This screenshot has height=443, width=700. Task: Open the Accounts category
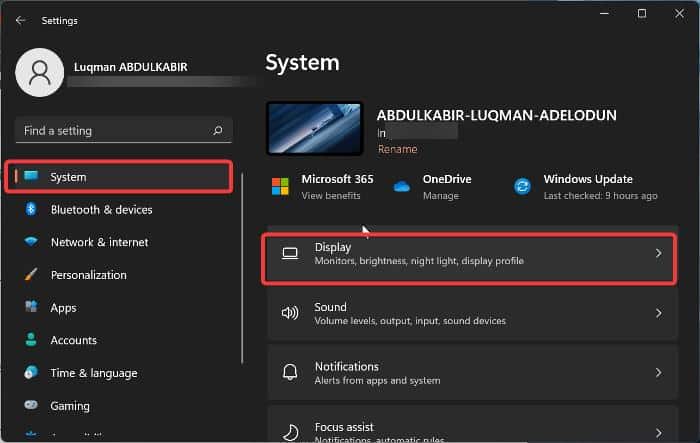coord(119,340)
